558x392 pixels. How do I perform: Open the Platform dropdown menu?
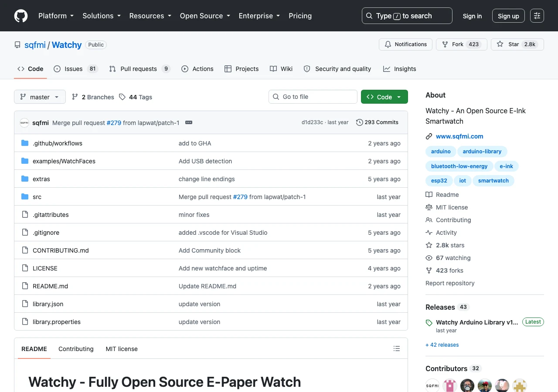coord(56,16)
